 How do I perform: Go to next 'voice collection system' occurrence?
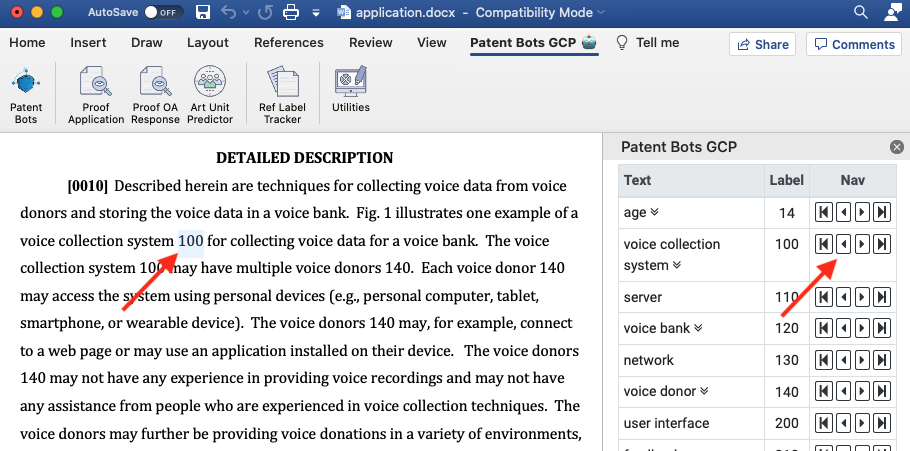click(x=862, y=244)
